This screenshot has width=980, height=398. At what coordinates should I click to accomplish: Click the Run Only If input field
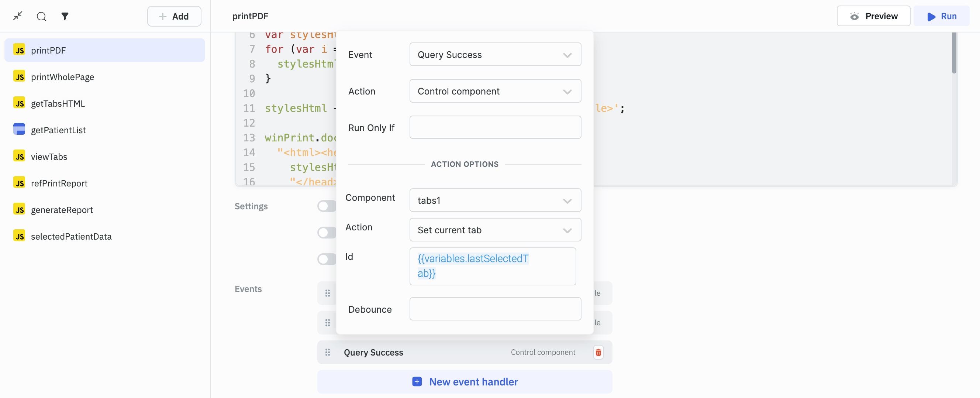495,127
